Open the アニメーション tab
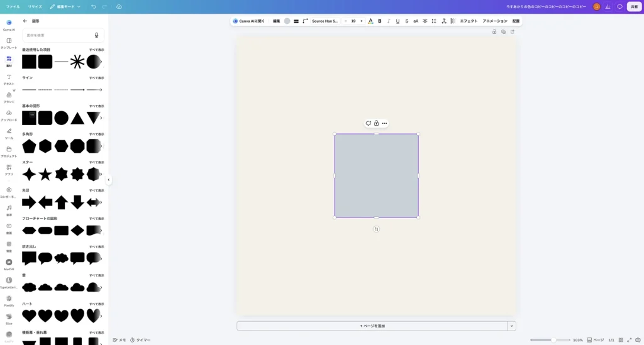Screen dimensions: 644x345 click(x=495, y=21)
